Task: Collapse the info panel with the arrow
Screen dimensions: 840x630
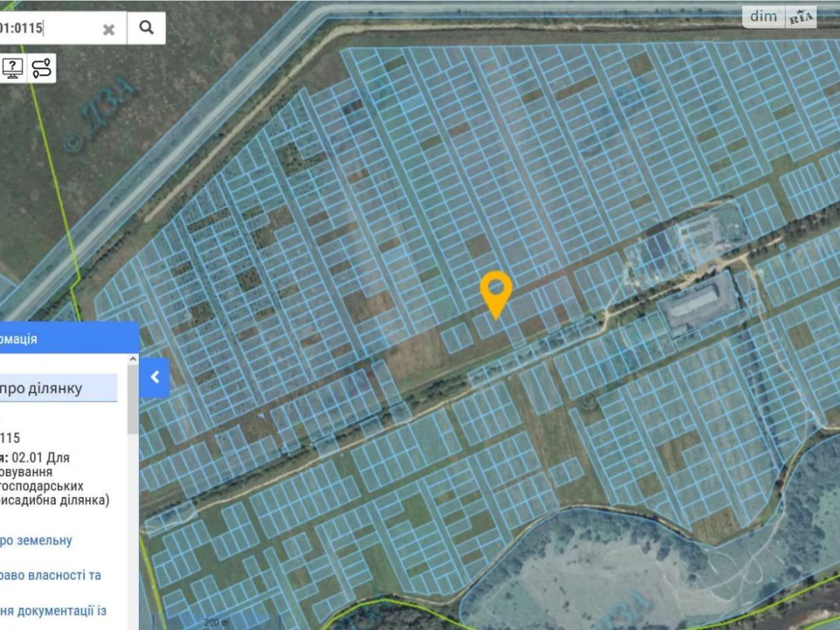Action: [x=155, y=377]
